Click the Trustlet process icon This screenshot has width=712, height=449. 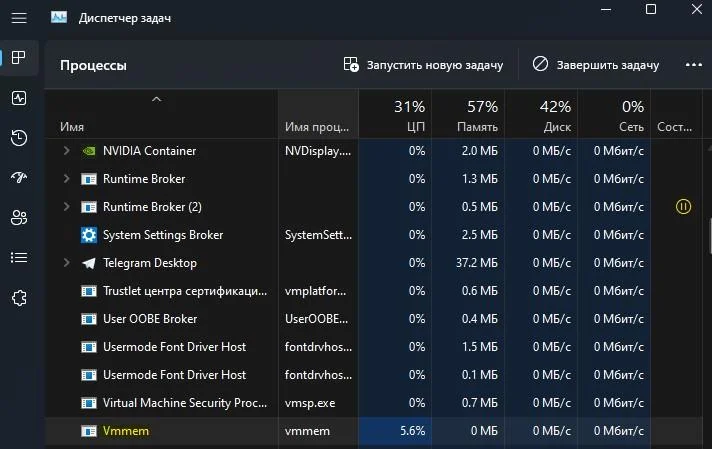click(x=89, y=291)
